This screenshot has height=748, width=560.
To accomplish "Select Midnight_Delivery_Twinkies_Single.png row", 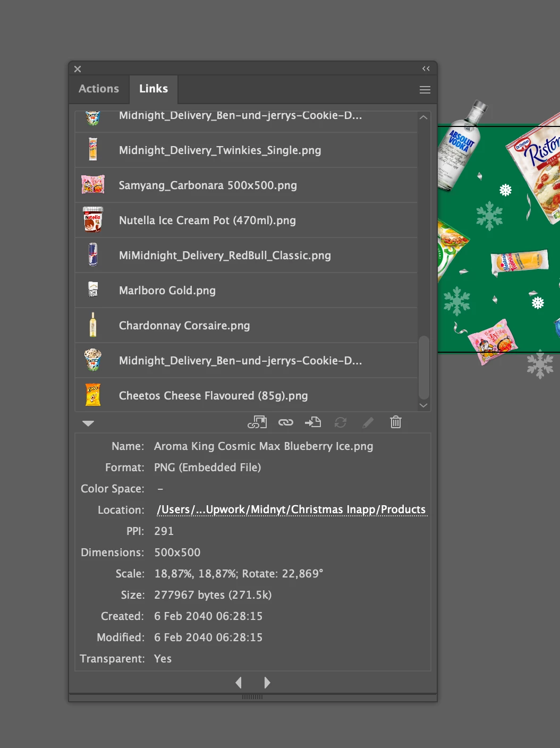I will [247, 150].
